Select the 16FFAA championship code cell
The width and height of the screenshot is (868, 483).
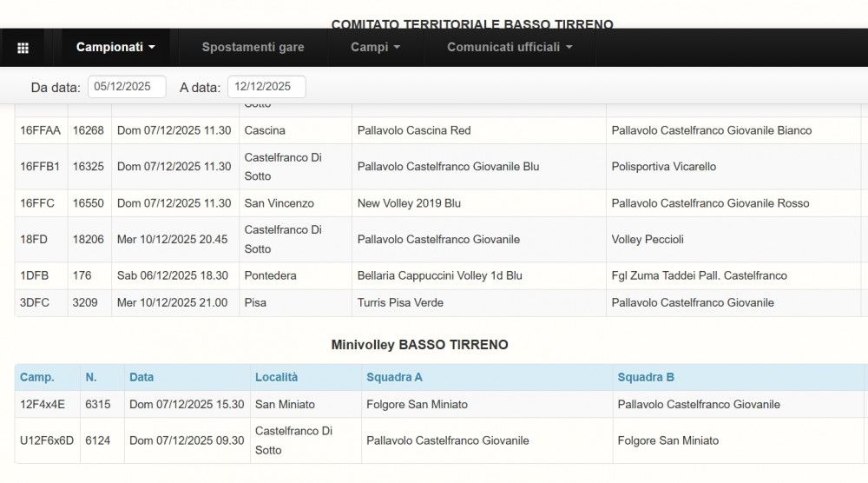click(40, 131)
